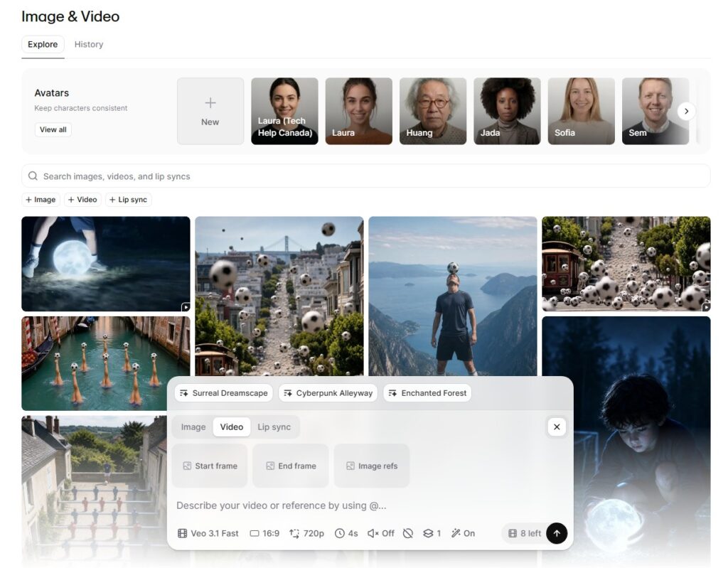This screenshot has height=568, width=728.
Task: Show more avatars with the right chevron
Action: pyautogui.click(x=686, y=111)
